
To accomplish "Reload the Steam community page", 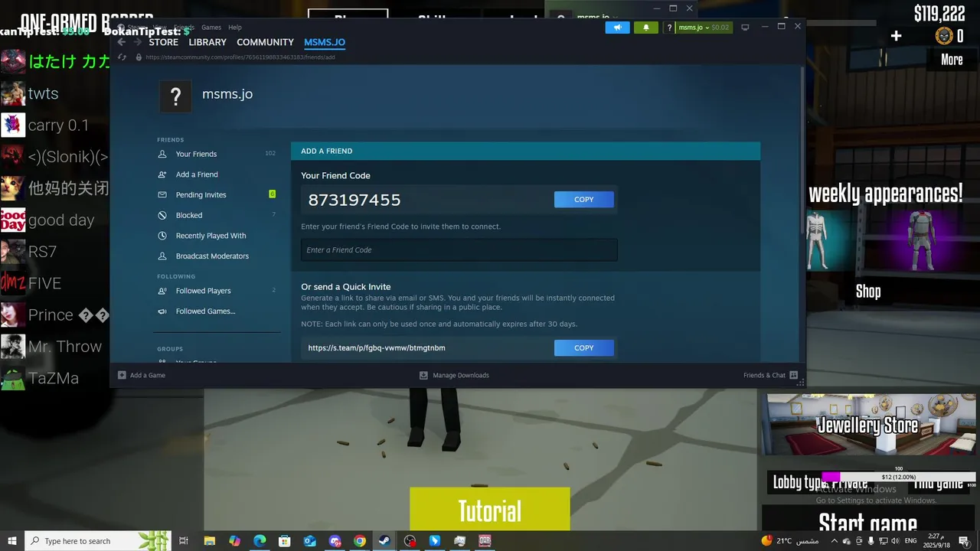I will pos(122,57).
